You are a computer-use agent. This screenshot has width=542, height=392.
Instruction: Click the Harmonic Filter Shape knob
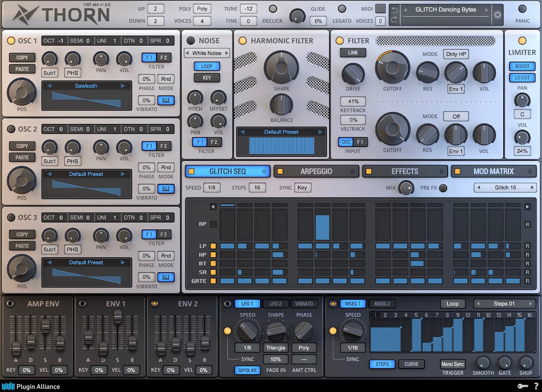[281, 68]
